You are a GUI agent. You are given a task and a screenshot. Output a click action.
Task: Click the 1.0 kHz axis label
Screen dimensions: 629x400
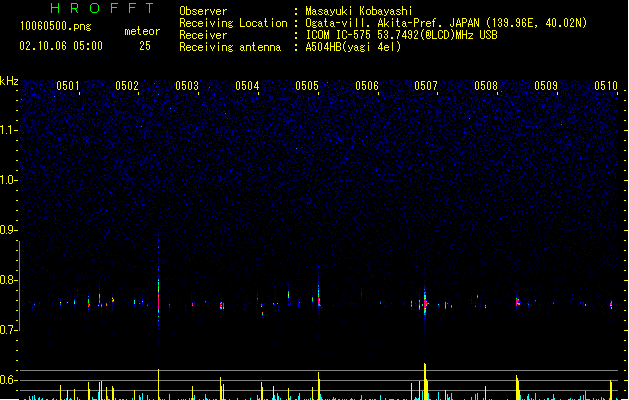click(9, 180)
